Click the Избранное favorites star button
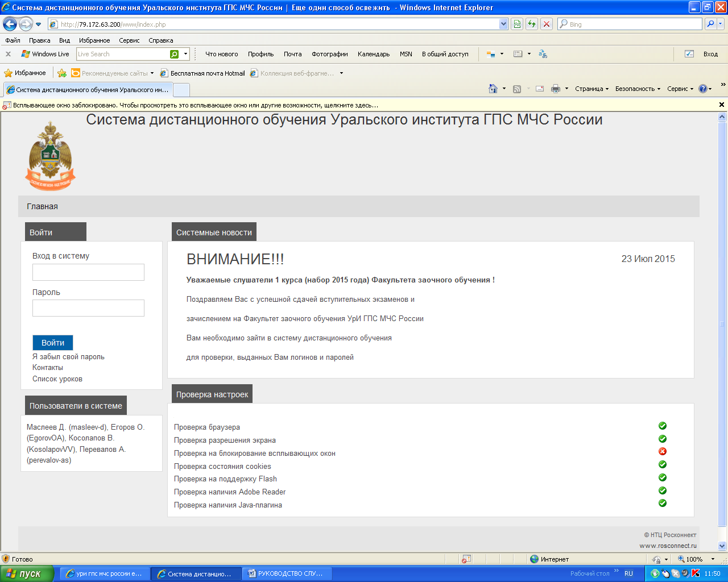 tap(25, 73)
